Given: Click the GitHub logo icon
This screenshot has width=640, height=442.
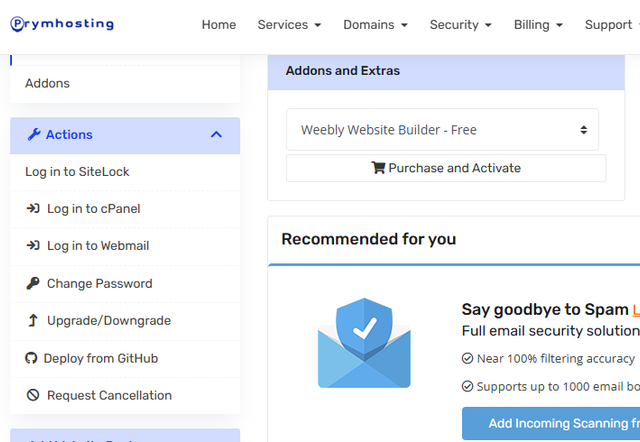Looking at the screenshot, I should pyautogui.click(x=32, y=358).
